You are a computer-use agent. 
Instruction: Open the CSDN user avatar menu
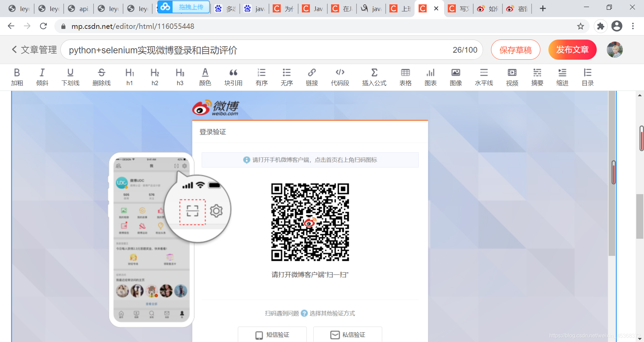point(614,50)
